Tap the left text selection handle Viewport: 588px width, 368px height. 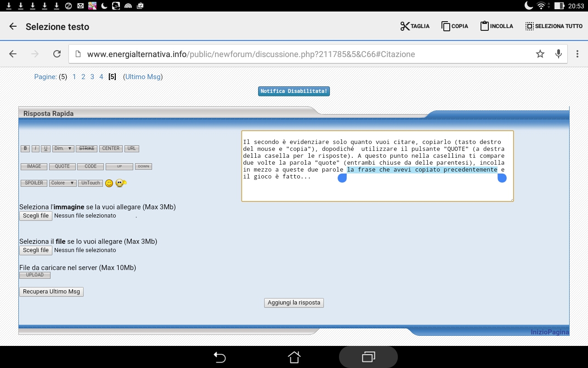coord(342,178)
